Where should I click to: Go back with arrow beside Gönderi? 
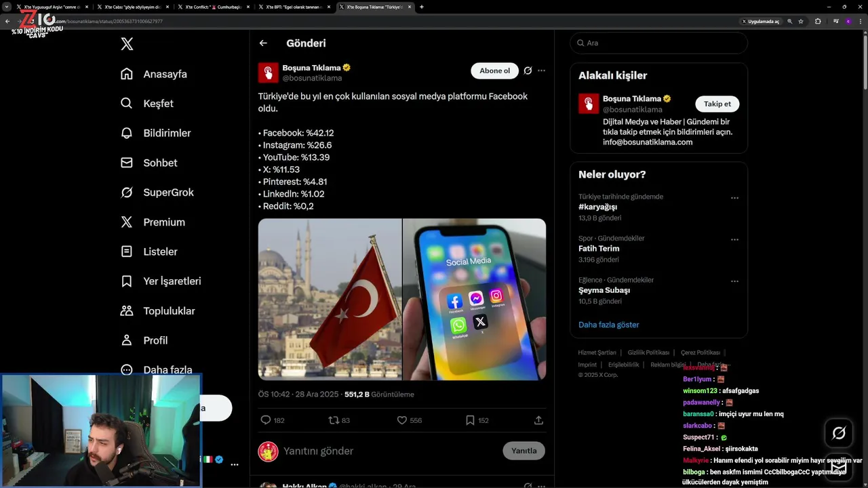263,43
